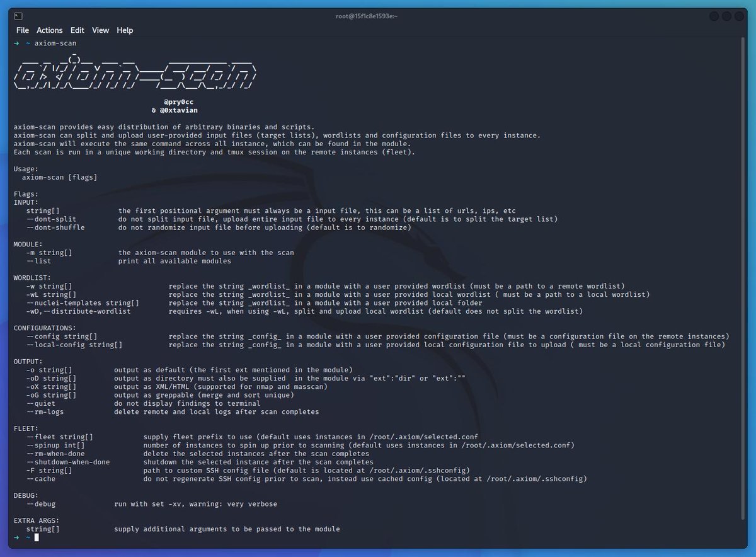
Task: Open the Edit menu
Action: (77, 30)
